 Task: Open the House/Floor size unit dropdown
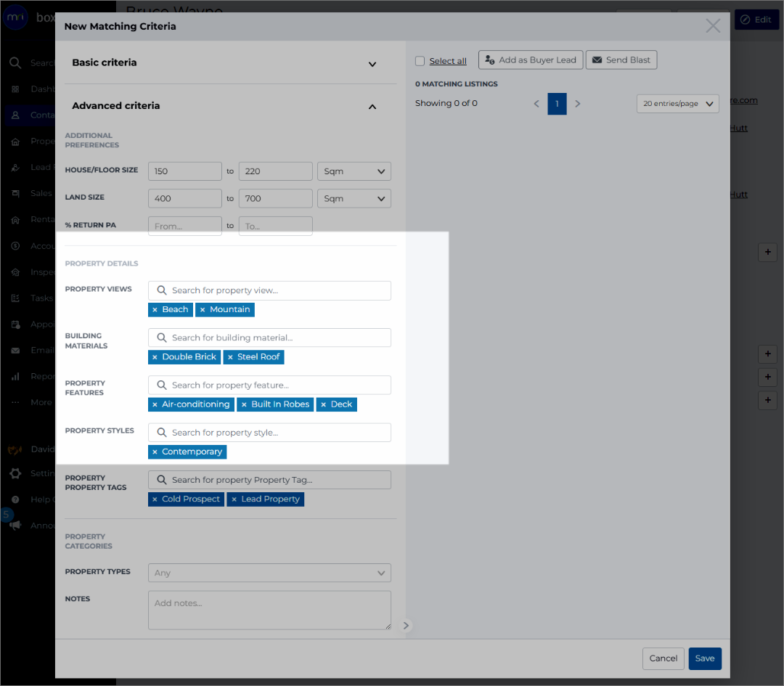click(354, 171)
